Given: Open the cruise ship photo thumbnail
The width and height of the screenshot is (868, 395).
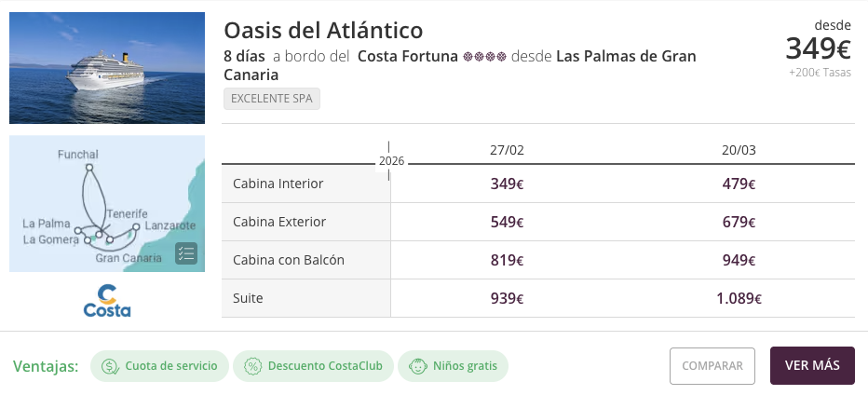Looking at the screenshot, I should tap(107, 68).
